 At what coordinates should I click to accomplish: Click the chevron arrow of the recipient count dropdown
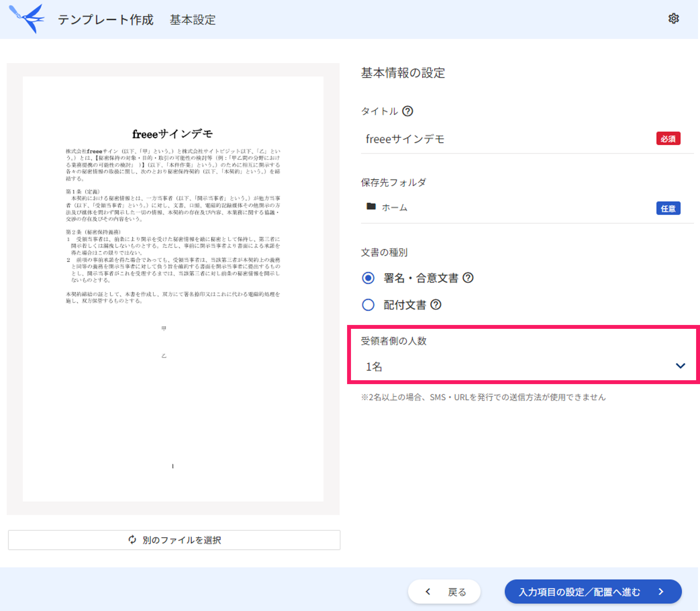680,366
